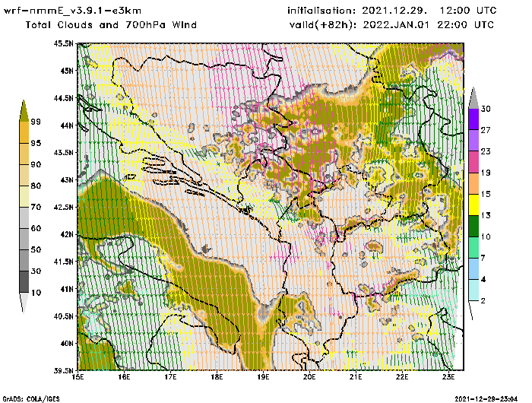Click the 45.5N latitude axis label
The height and width of the screenshot is (403, 532).
point(63,43)
